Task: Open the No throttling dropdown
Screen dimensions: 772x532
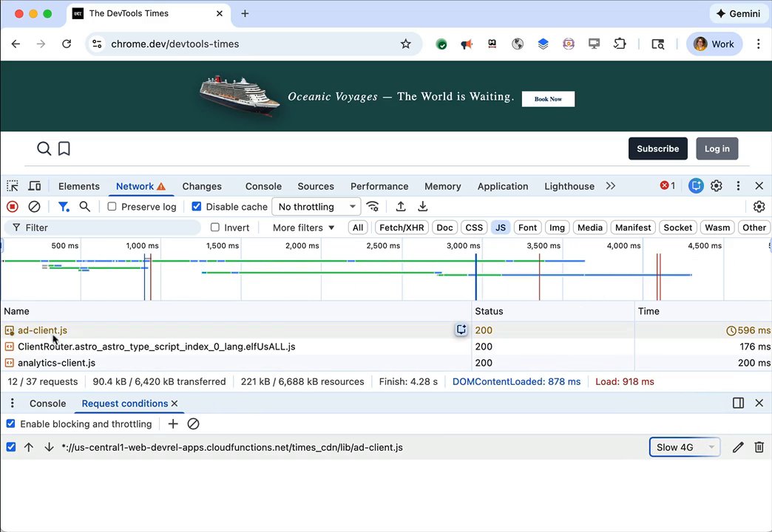Action: coord(316,207)
